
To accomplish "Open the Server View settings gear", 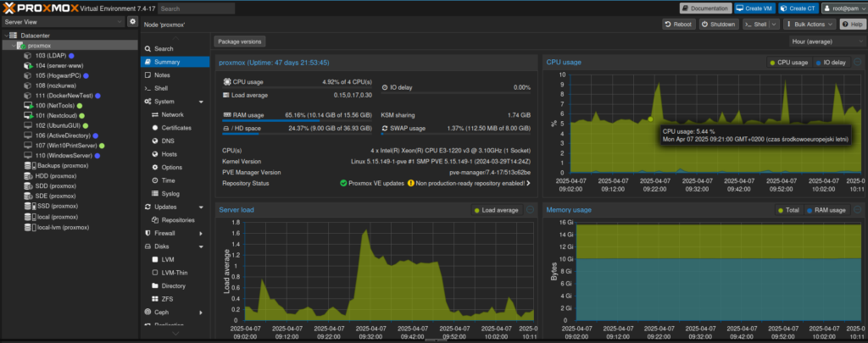I will coord(133,21).
